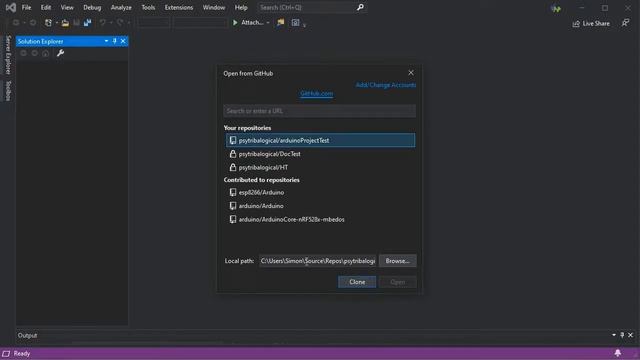Click the Browse... button
Screen dimensions: 640x360
pos(398,261)
